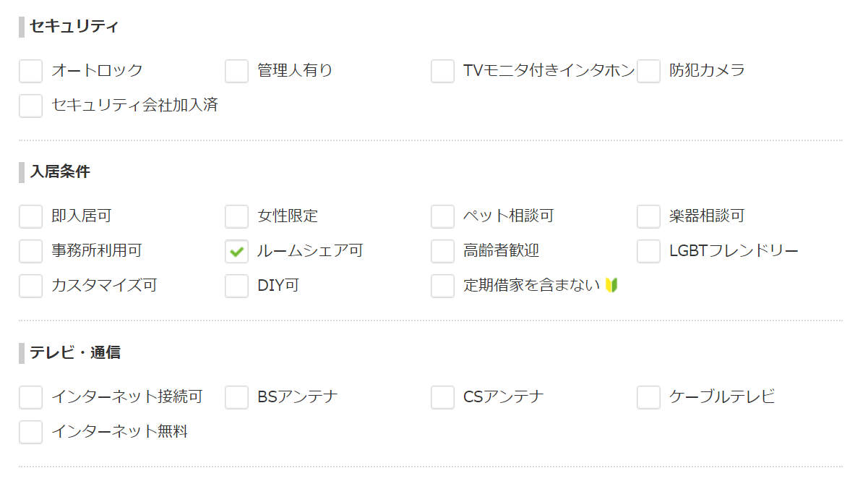The width and height of the screenshot is (868, 484).
Task: Check the 管理人有り option
Action: tap(237, 71)
